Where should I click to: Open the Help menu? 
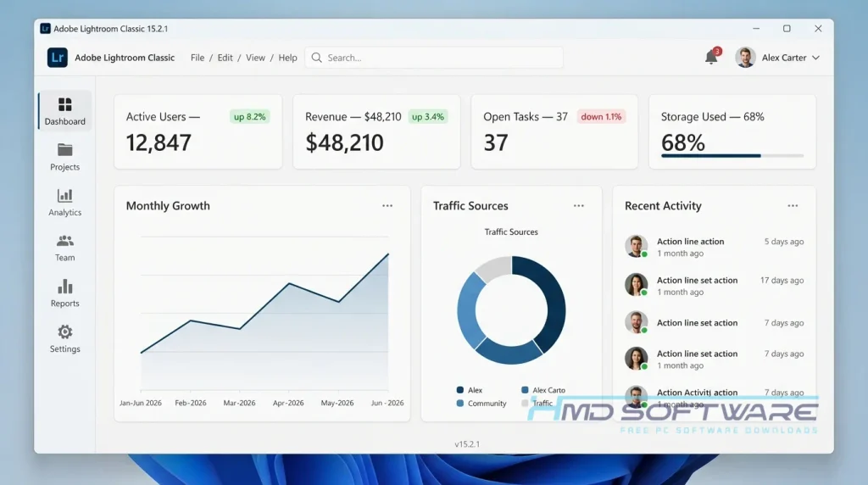point(287,58)
